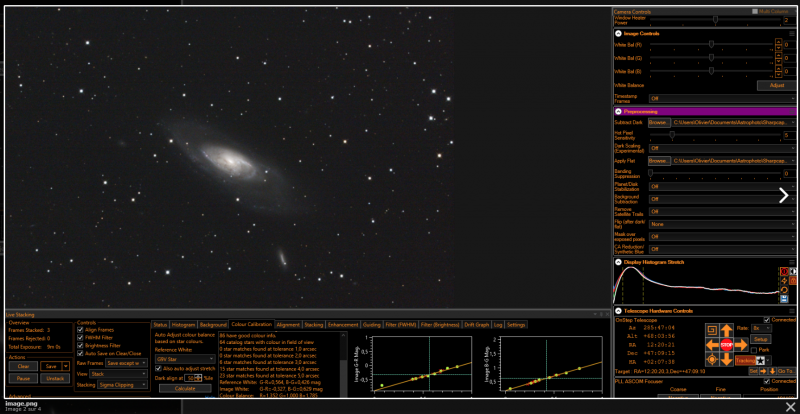Click the Banding Suppression slider

point(715,174)
